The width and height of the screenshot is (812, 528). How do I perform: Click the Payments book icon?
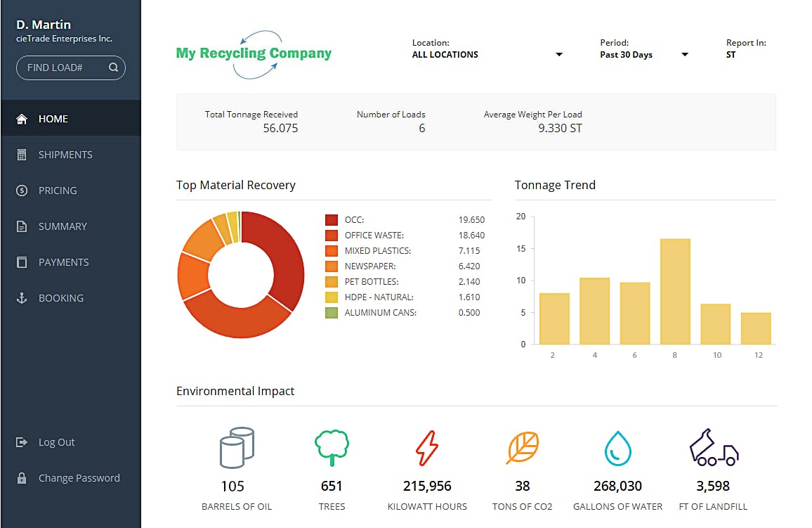click(x=21, y=262)
